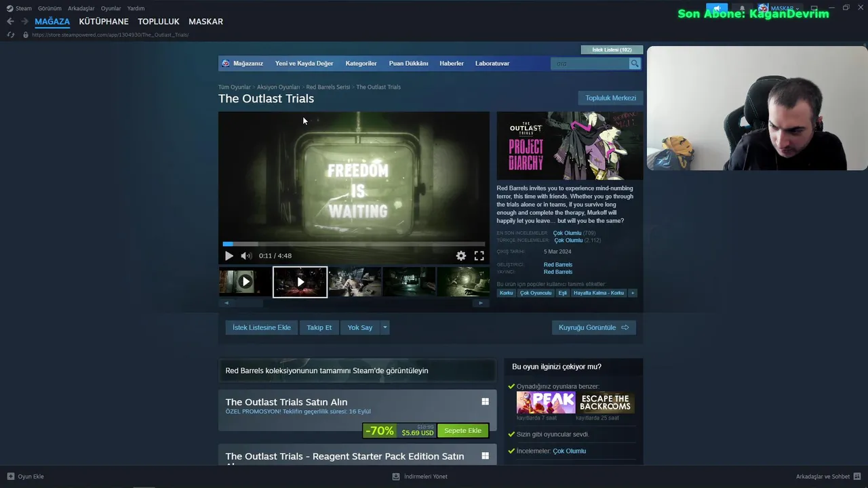Click the plus button to add tags
Viewport: 868px width, 488px height.
pyautogui.click(x=633, y=293)
